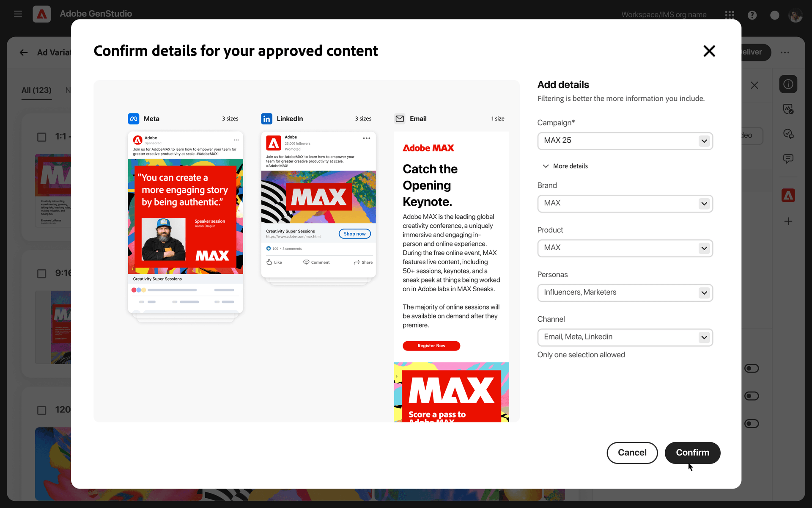Screen dimensions: 812x508
Task: Click the notification circle icon in header
Action: (774, 15)
